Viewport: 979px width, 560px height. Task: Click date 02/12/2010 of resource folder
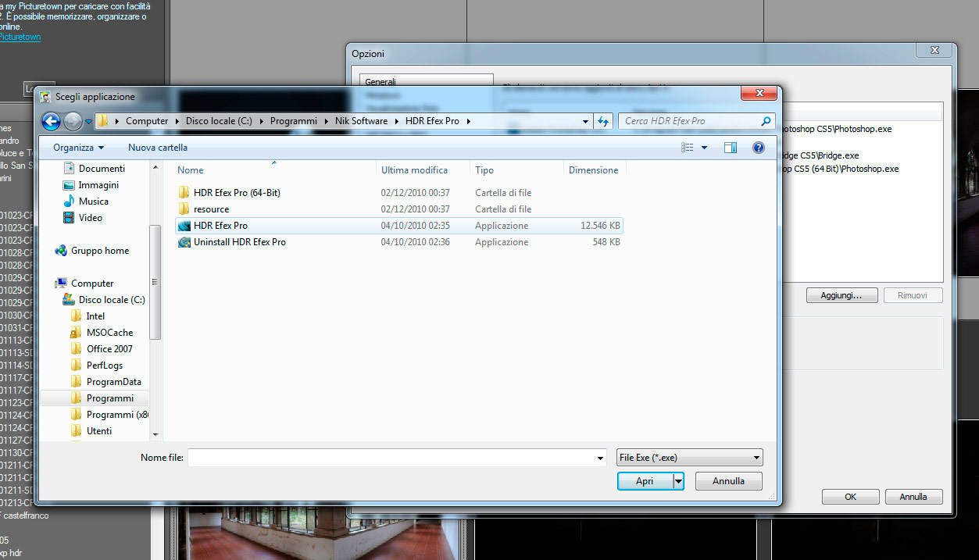point(416,209)
